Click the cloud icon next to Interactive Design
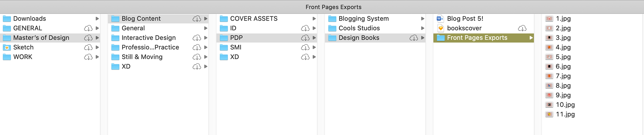The height and width of the screenshot is (135, 644). point(197,38)
